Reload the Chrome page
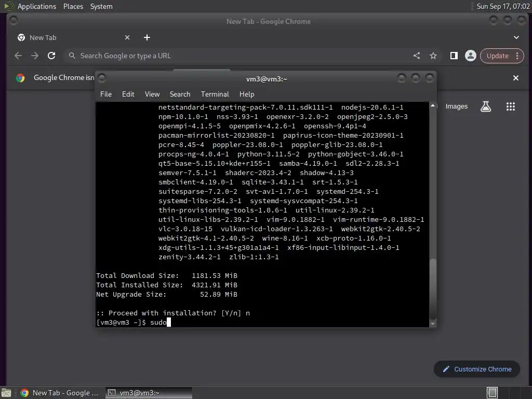The width and height of the screenshot is (532, 399). tap(51, 56)
